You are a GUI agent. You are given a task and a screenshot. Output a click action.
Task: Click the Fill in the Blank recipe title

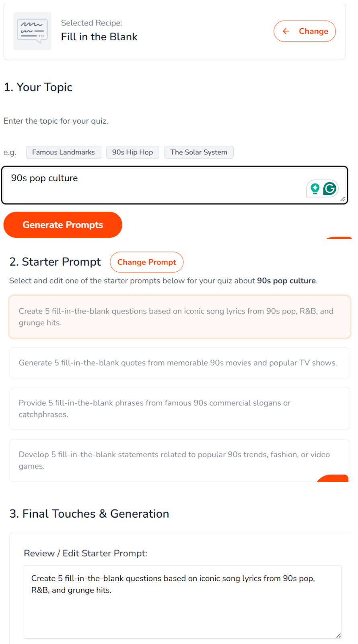tap(99, 37)
